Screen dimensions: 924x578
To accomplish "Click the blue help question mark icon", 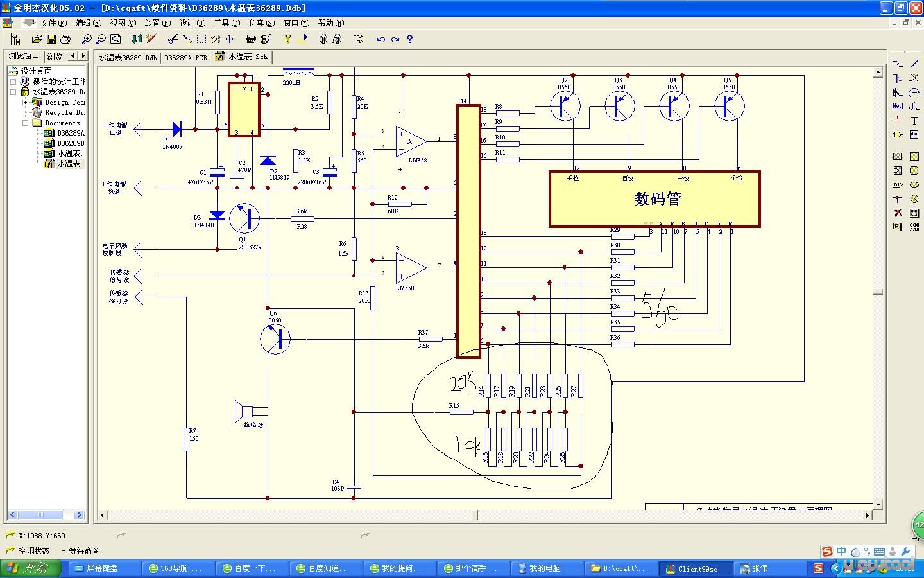I will click(409, 39).
